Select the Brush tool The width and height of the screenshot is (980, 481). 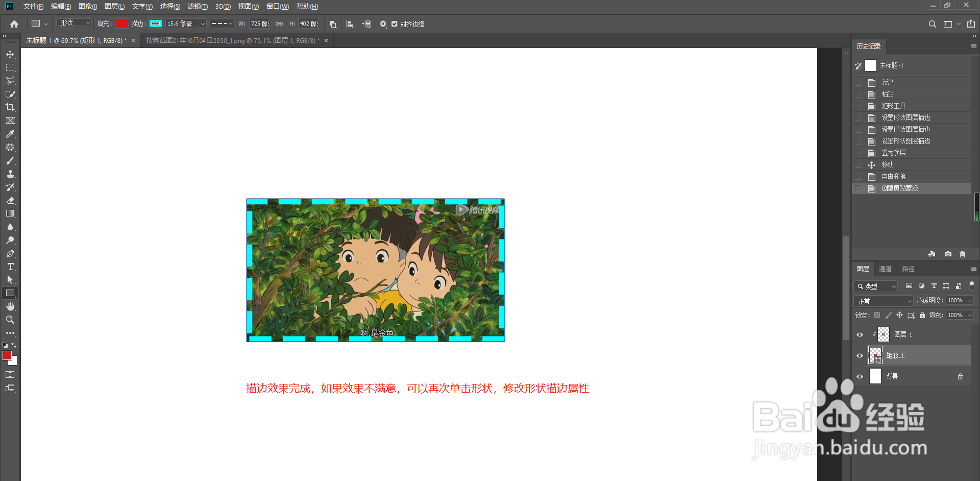tap(10, 160)
